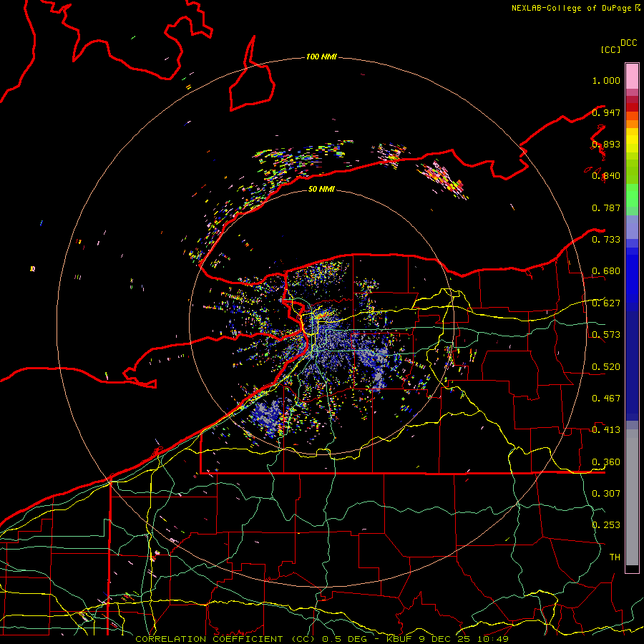This screenshot has width=644, height=644.
Task: Select the 0.413 legend value
Action: point(606,430)
